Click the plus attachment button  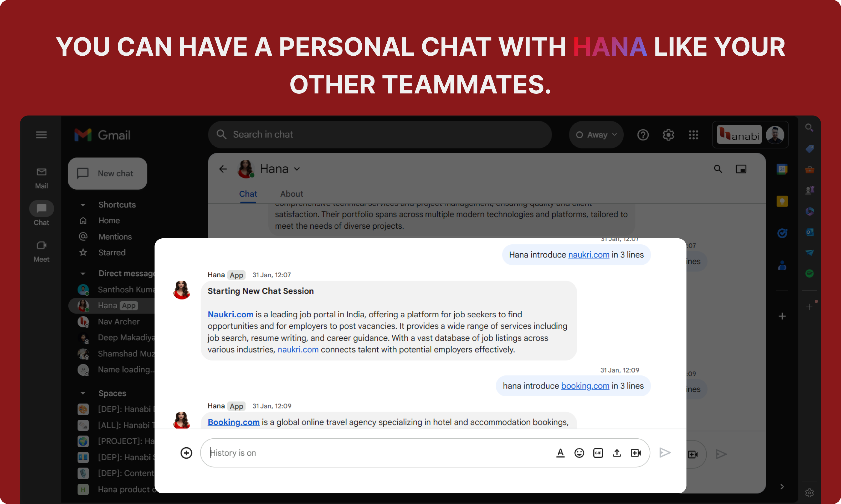(x=186, y=453)
